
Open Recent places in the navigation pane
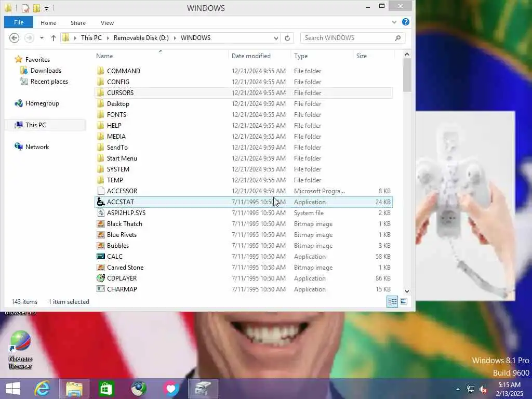pos(44,82)
